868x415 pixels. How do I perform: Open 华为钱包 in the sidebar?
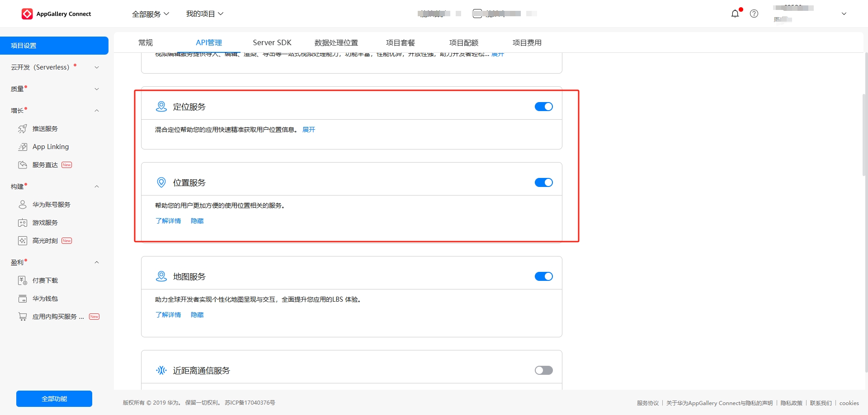click(x=45, y=298)
